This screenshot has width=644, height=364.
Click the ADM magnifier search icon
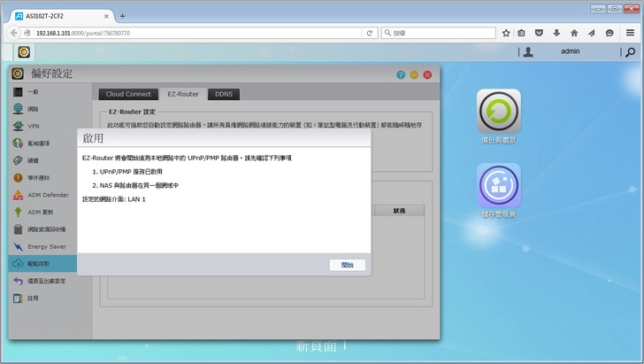tap(631, 52)
